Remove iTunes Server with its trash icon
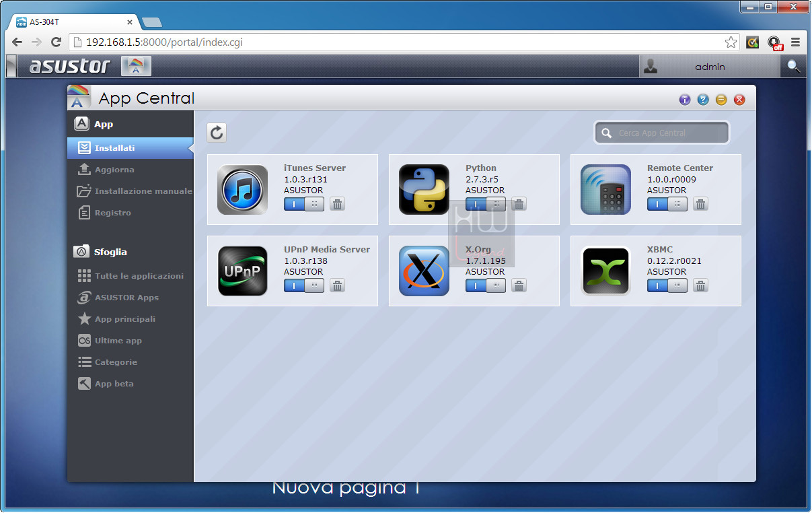The width and height of the screenshot is (812, 513). coord(338,204)
